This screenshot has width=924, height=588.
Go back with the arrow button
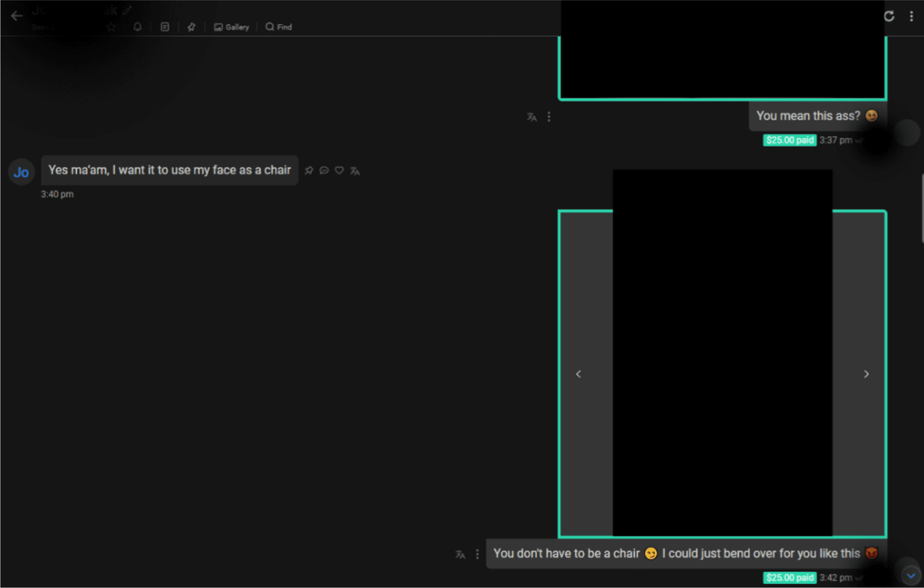(x=16, y=16)
